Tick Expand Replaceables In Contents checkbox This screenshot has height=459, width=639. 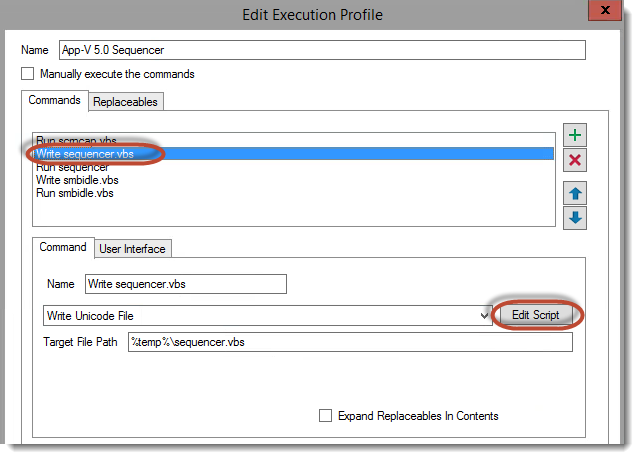tap(325, 416)
